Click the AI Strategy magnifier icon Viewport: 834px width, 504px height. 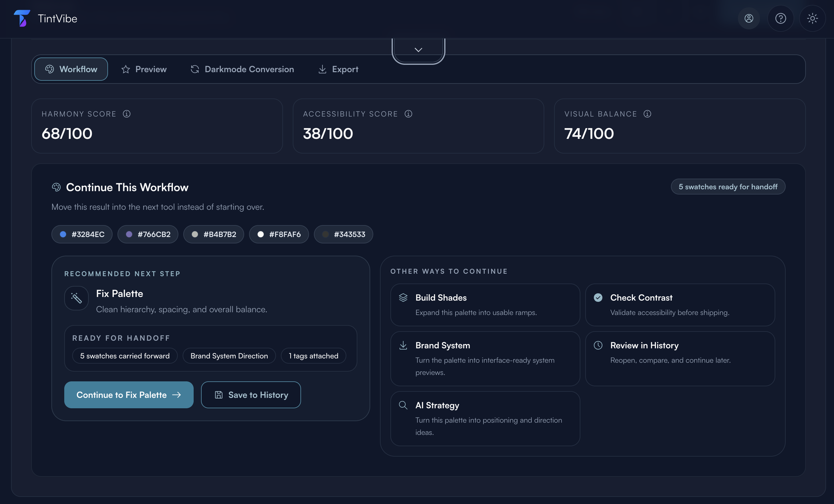(x=403, y=405)
